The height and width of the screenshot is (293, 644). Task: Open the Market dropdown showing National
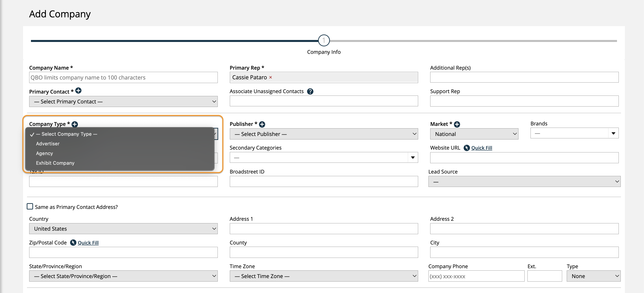coord(474,134)
